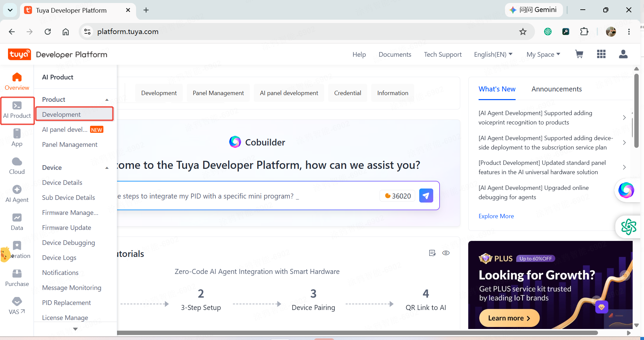Select the Panel Management quick tab
The image size is (644, 340).
tap(218, 93)
